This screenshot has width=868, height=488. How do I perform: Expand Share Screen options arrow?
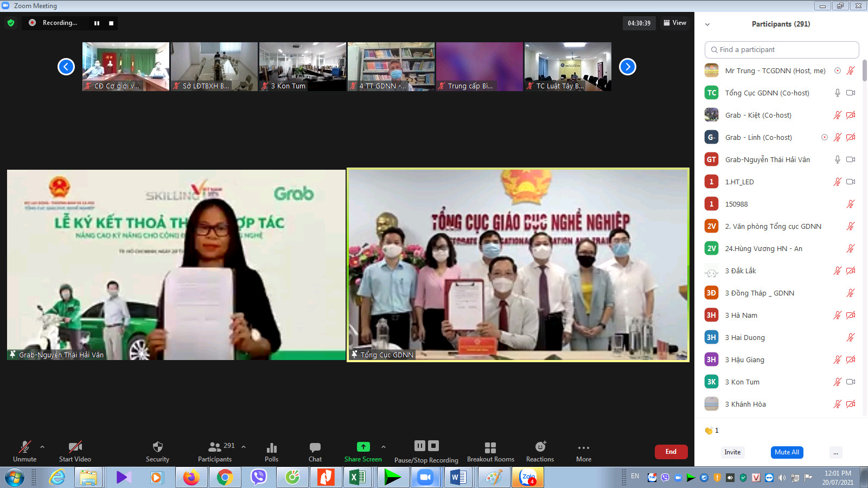(384, 447)
